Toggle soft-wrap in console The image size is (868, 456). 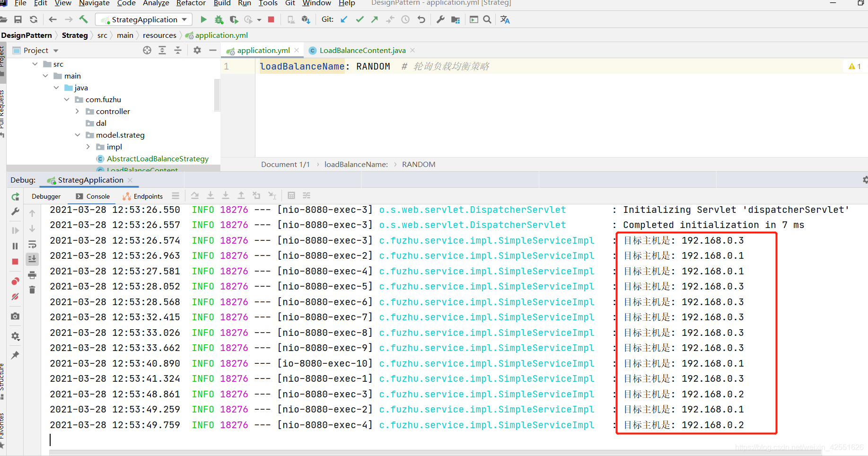pos(32,244)
